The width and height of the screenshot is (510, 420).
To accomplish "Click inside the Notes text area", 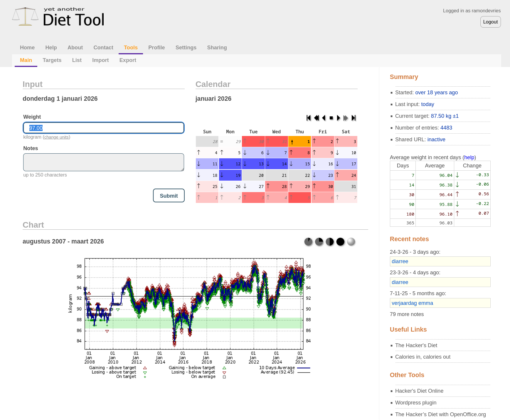I will 104,162.
